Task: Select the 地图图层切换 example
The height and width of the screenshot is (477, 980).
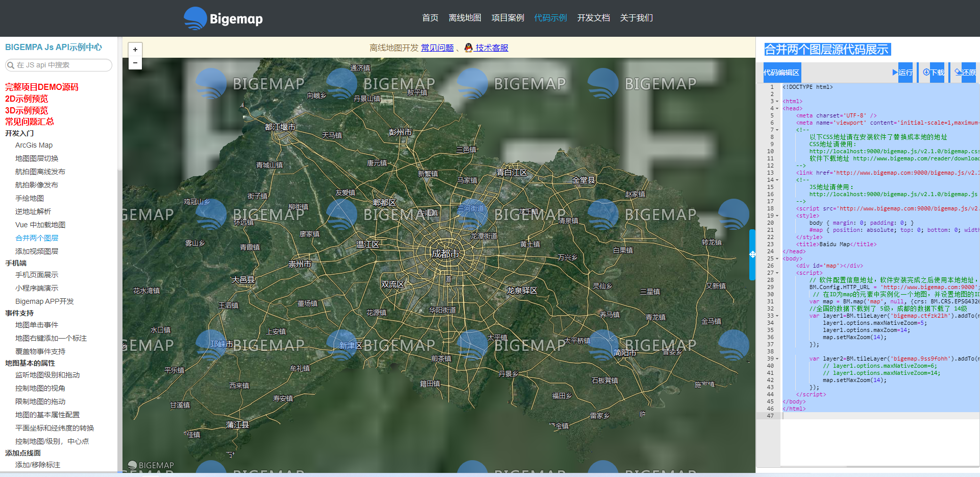Action: [x=37, y=158]
